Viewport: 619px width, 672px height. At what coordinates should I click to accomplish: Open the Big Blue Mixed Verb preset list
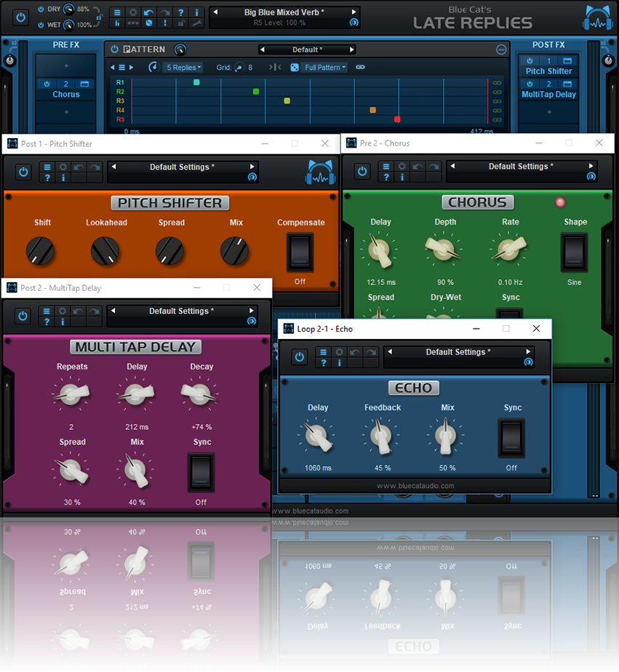click(x=284, y=12)
